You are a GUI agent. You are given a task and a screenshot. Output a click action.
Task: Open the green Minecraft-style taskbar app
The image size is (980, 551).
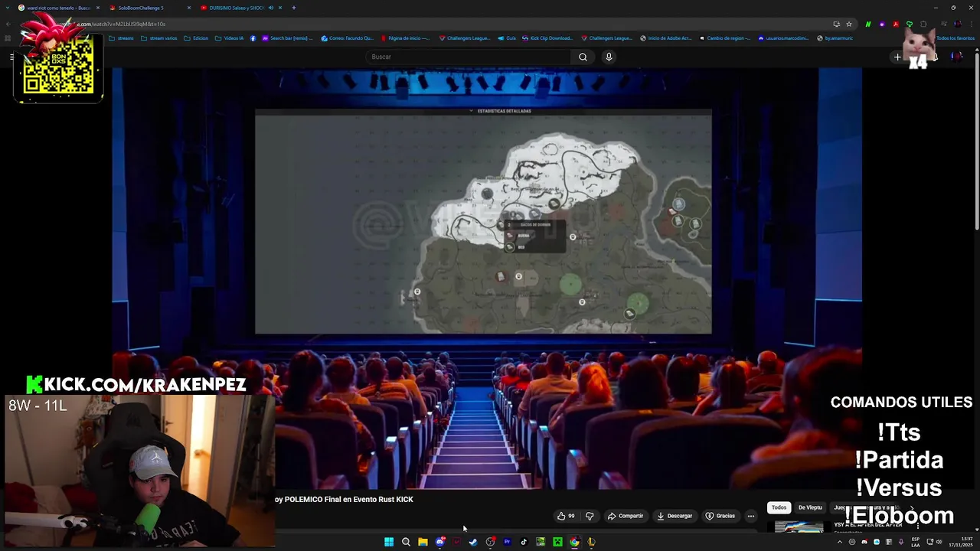[557, 542]
